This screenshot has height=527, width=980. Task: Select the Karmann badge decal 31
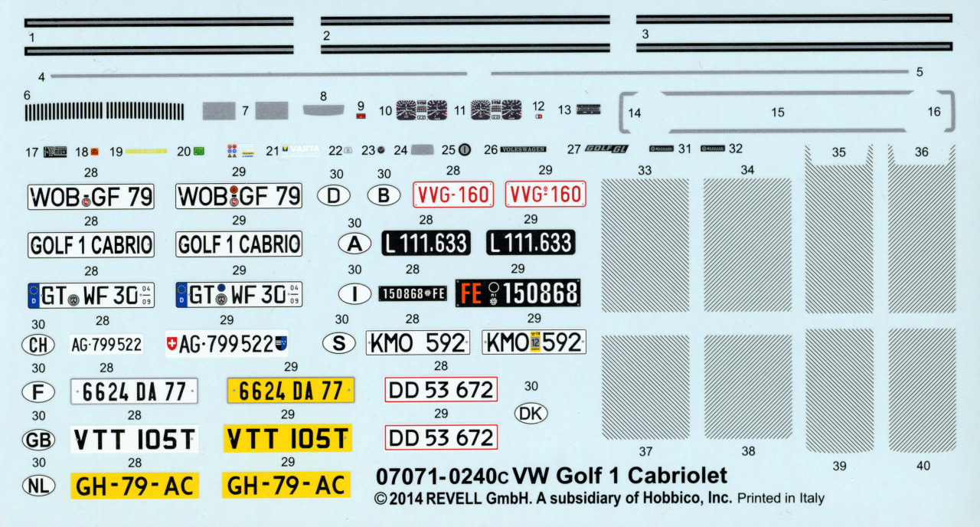661,148
